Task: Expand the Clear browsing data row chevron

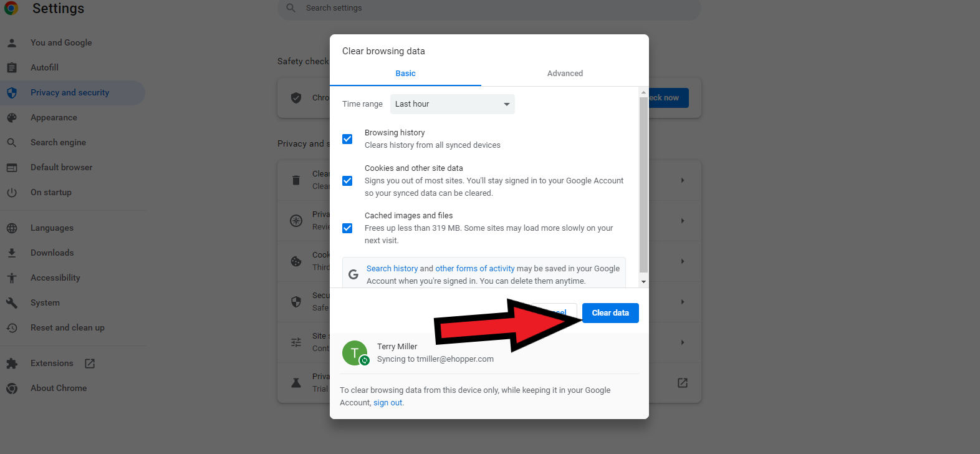Action: [683, 180]
